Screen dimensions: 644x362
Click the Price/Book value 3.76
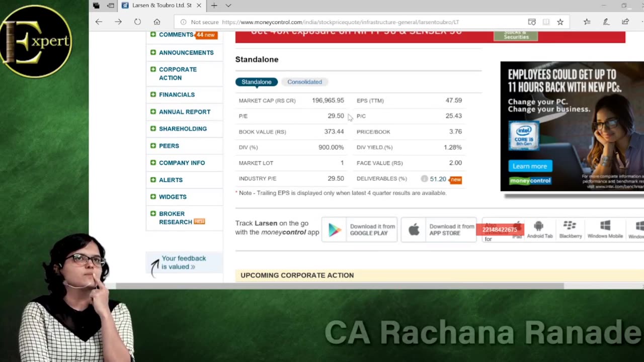[455, 132]
